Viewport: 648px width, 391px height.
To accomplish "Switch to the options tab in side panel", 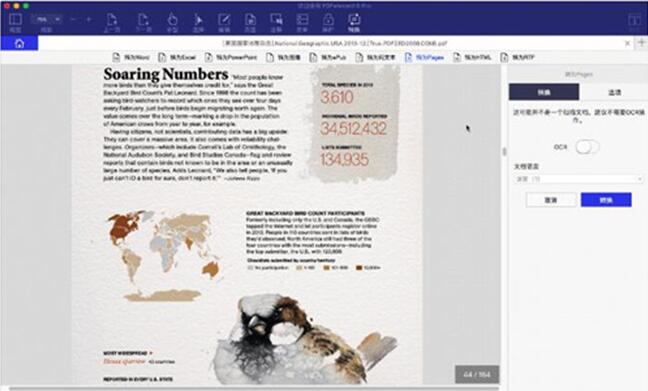I will (614, 92).
